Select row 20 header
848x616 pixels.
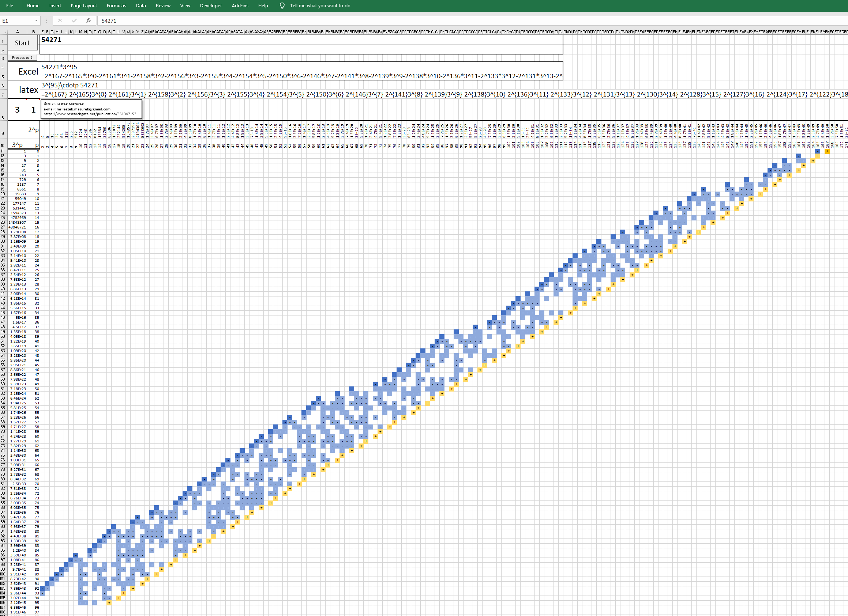3,194
